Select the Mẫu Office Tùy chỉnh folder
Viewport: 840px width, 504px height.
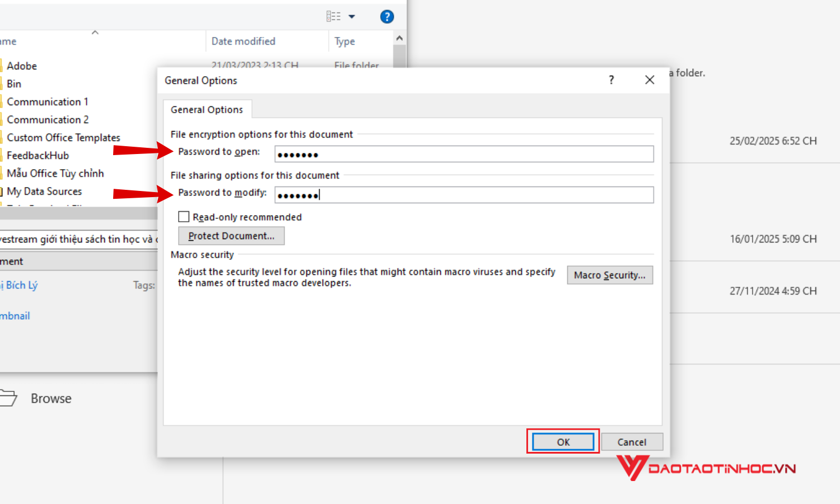coord(55,174)
